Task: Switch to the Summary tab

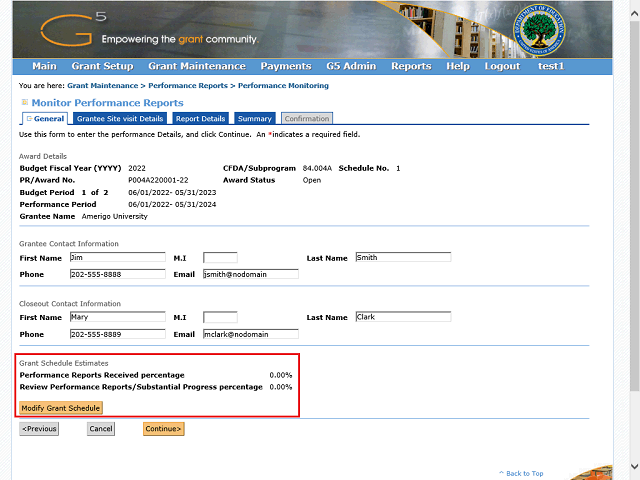Action: 255,118
